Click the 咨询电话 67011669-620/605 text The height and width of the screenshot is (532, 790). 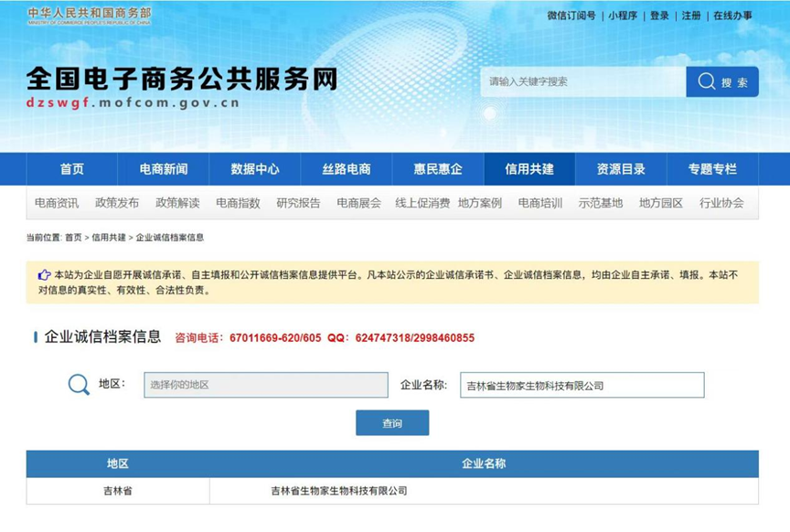pos(248,337)
